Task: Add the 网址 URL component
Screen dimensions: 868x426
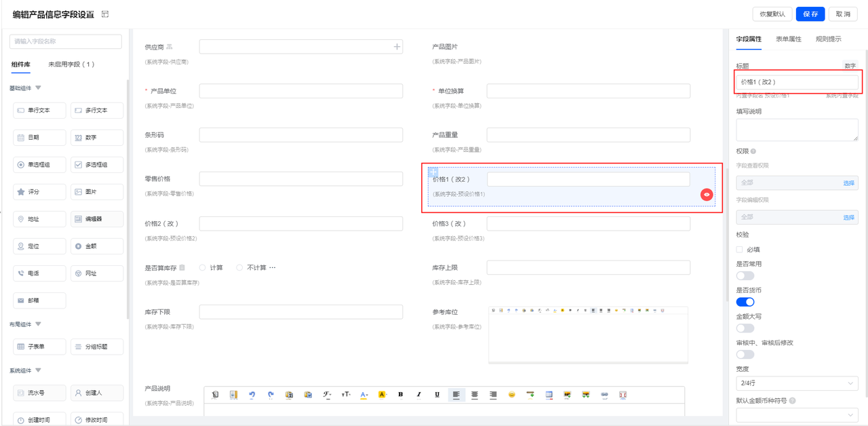Action: click(97, 273)
